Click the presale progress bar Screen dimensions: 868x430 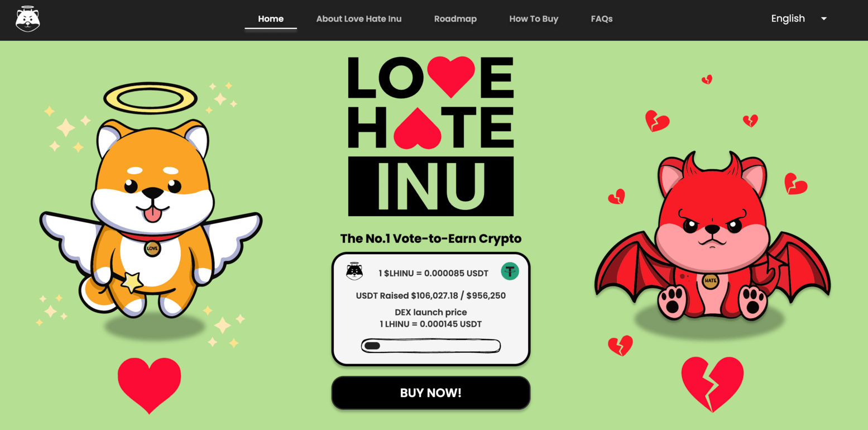point(431,346)
